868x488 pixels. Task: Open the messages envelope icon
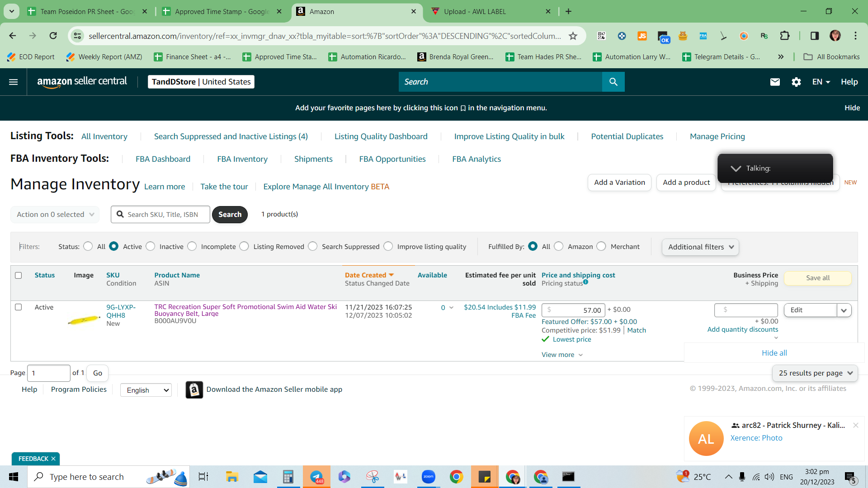click(775, 82)
